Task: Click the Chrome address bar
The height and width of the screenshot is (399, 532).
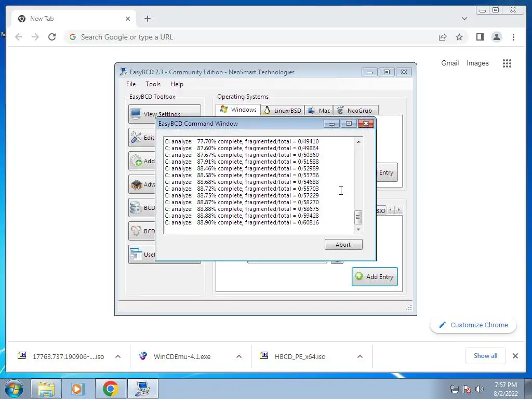Action: click(x=250, y=37)
